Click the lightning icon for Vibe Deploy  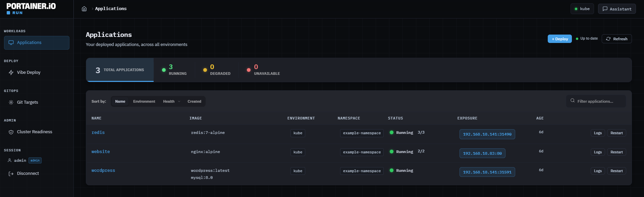point(11,72)
